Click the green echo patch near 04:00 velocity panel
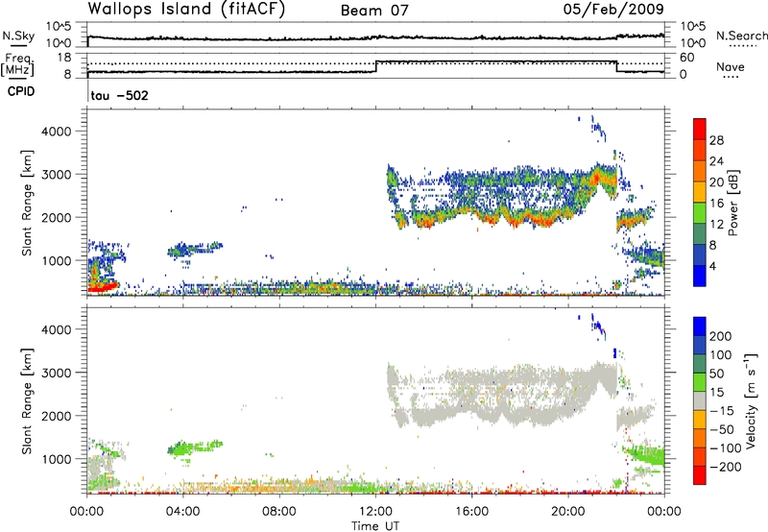 point(194,447)
